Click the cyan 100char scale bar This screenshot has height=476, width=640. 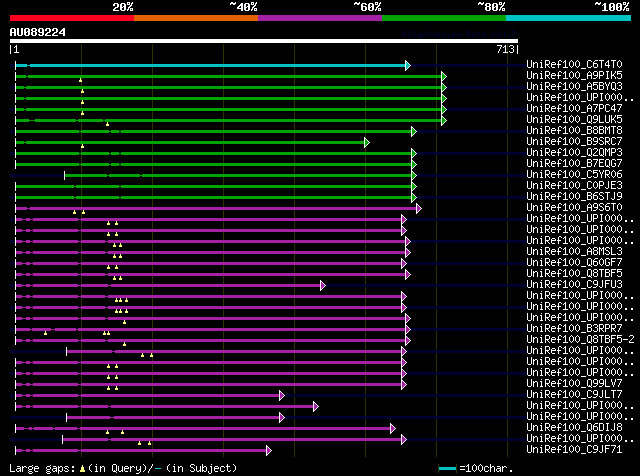(447, 469)
